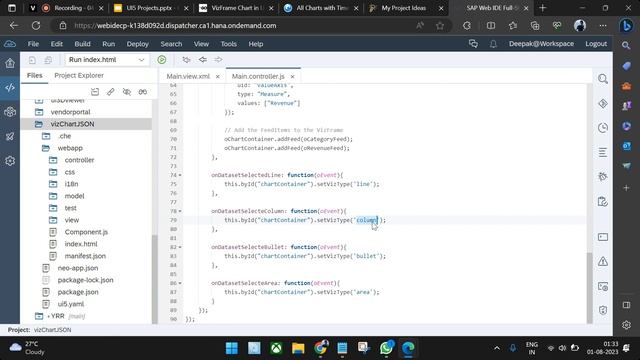The height and width of the screenshot is (360, 640).
Task: Open Windows Start menu
Action: click(x=232, y=348)
